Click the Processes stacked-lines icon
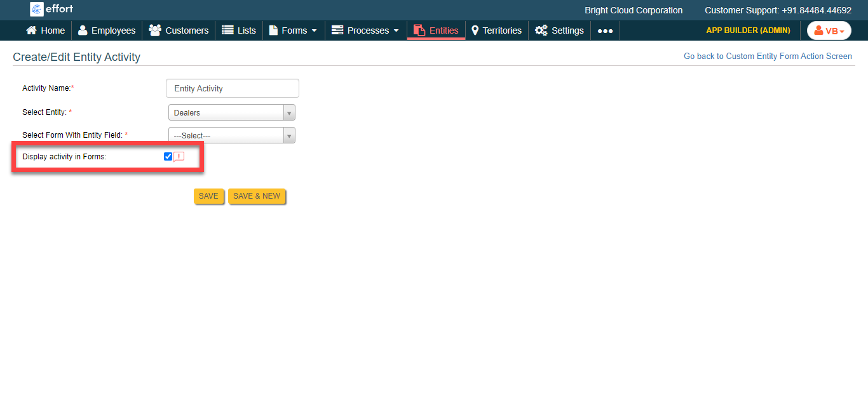The image size is (868, 417). click(x=337, y=30)
